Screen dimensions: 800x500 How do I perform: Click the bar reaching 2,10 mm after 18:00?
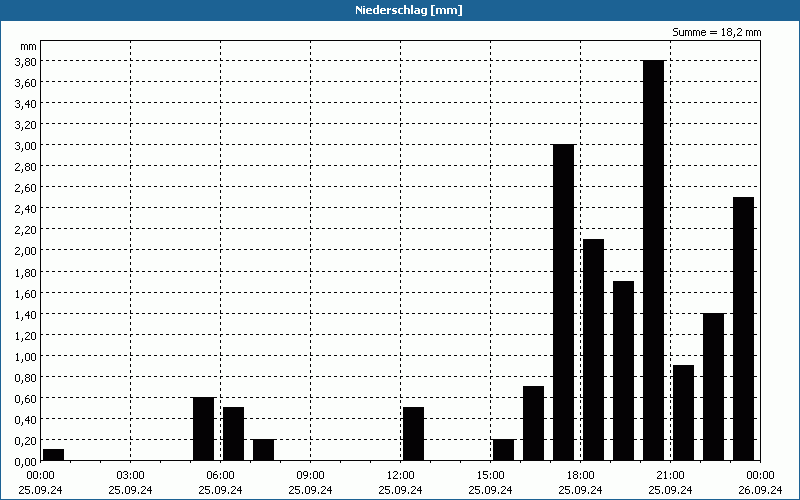click(593, 350)
